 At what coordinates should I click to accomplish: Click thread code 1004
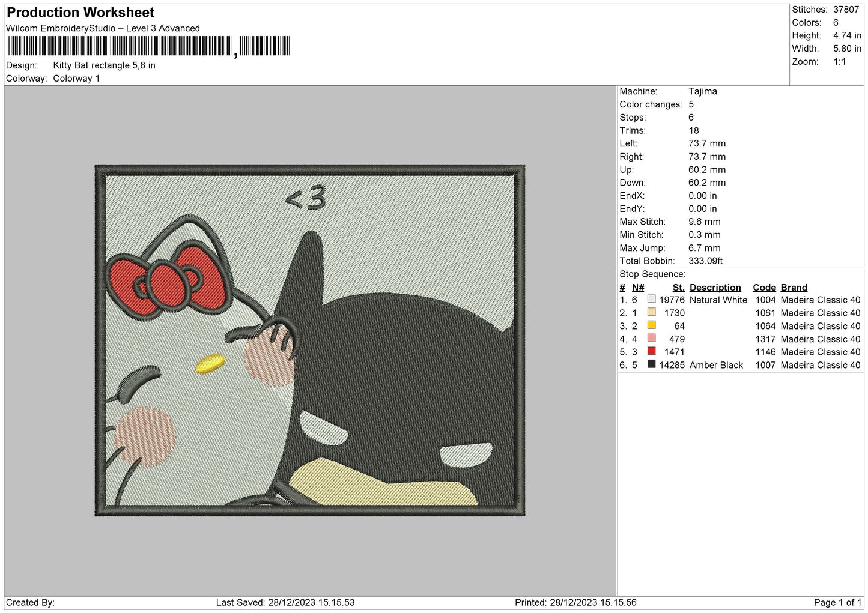(765, 300)
